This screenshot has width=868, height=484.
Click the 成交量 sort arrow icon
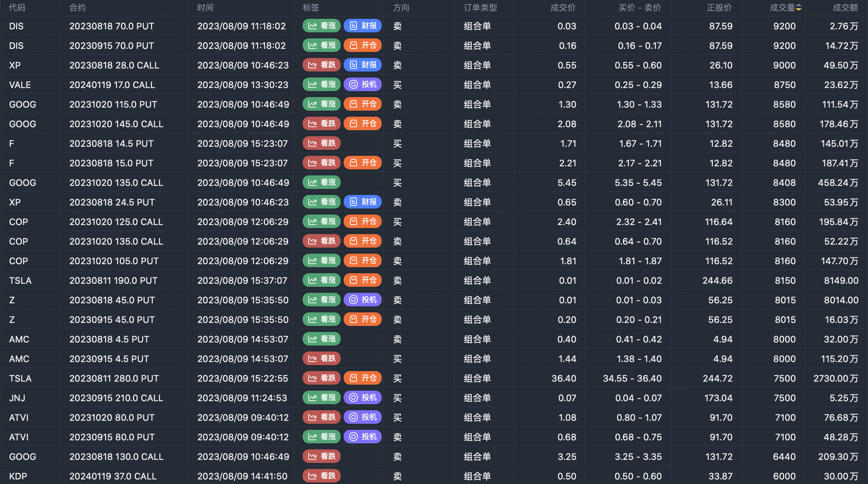click(799, 8)
